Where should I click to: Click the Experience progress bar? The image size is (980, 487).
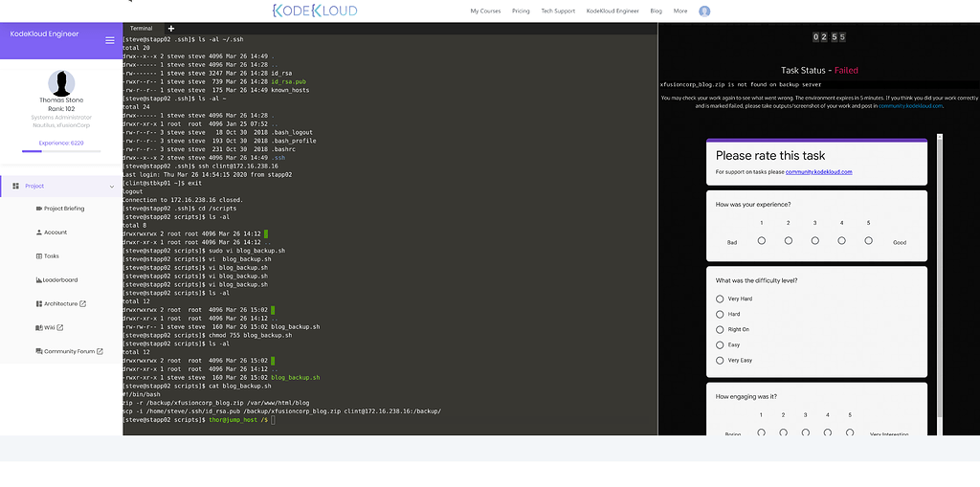(x=61, y=151)
